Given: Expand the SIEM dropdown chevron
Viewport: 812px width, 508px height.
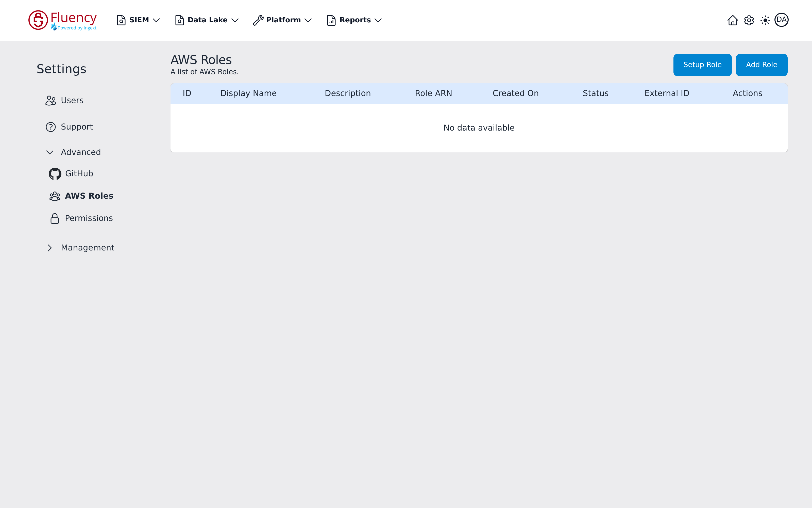Looking at the screenshot, I should pyautogui.click(x=156, y=20).
